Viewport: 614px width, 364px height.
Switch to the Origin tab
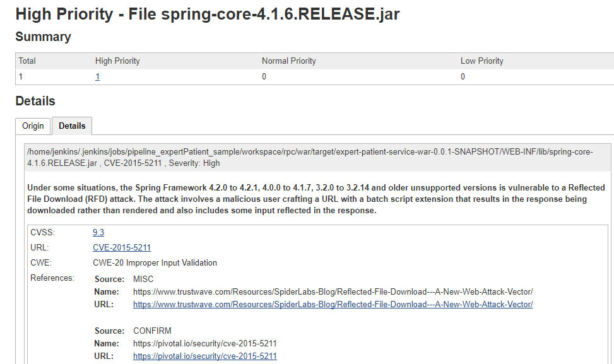[33, 126]
